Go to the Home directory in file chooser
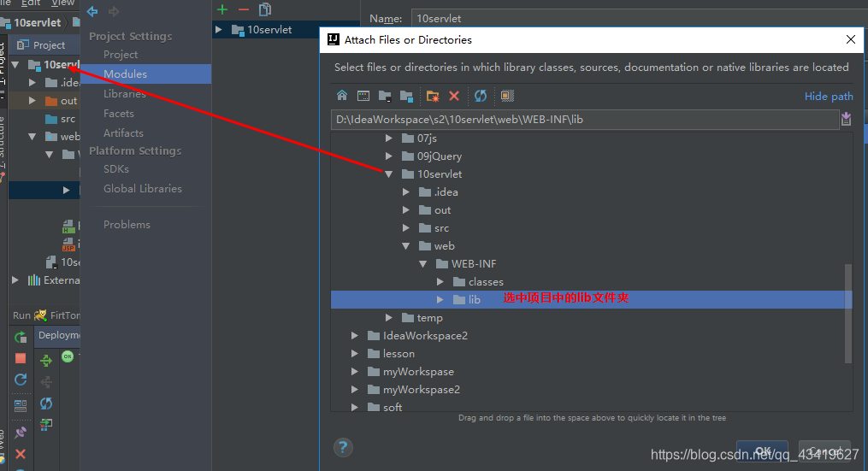 342,96
